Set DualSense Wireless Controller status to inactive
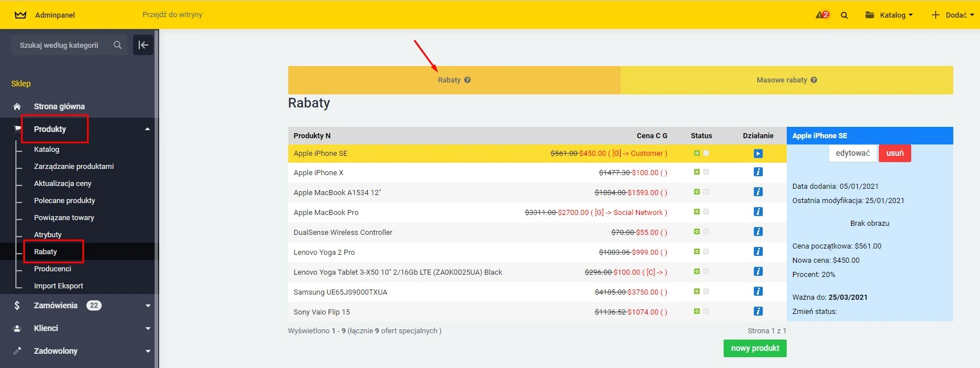The height and width of the screenshot is (368, 980). point(706,231)
